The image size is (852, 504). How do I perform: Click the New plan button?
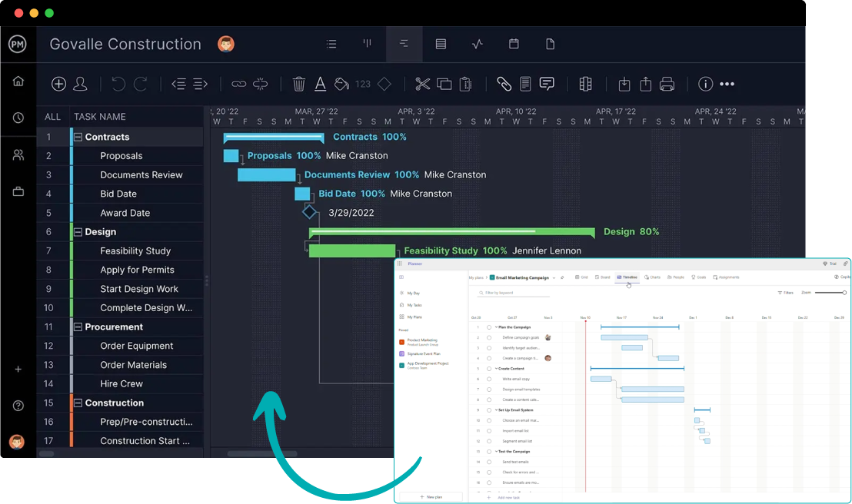coord(431,497)
